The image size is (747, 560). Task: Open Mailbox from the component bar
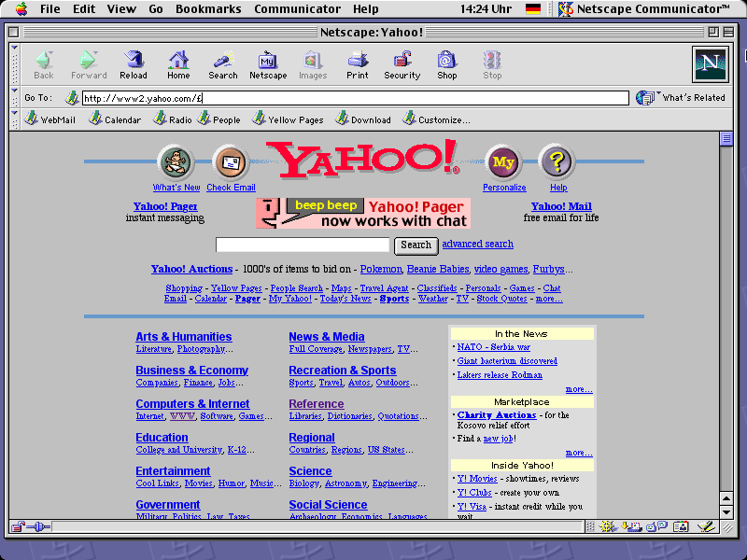tap(632, 526)
